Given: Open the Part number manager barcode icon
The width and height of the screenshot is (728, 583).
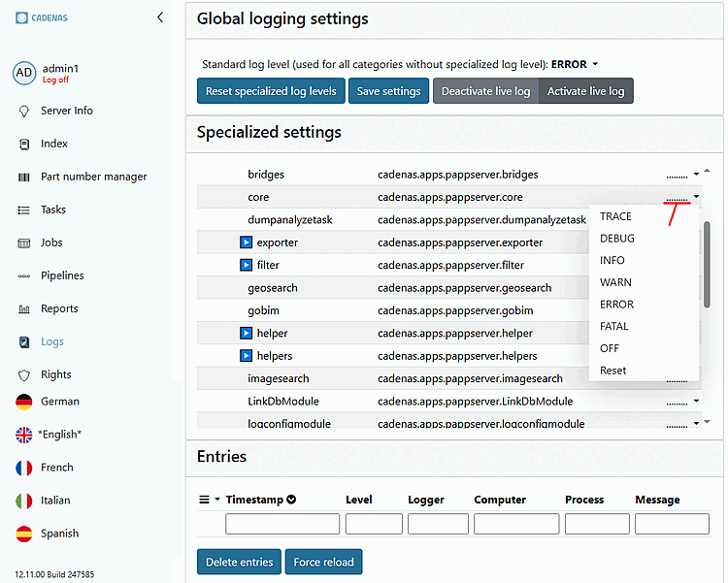Looking at the screenshot, I should pos(24,178).
